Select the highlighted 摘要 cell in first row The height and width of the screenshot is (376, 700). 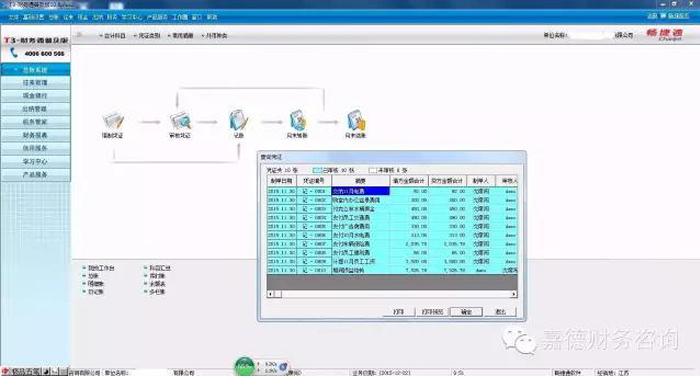[x=360, y=191]
